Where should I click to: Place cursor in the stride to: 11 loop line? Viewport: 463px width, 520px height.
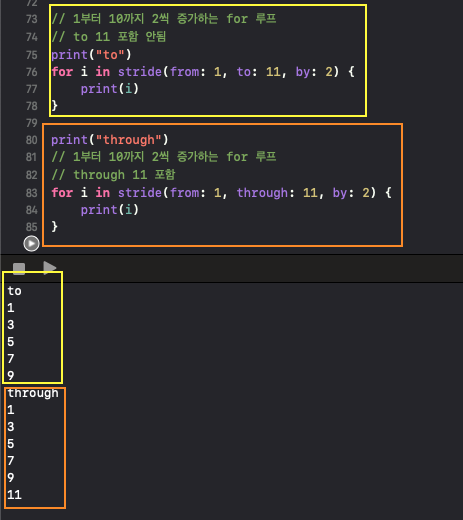point(203,72)
